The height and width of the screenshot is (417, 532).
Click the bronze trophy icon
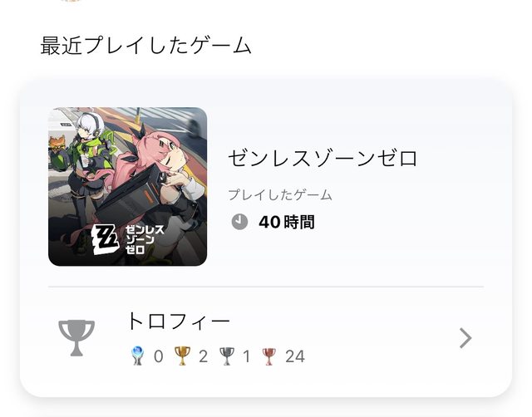(x=269, y=356)
